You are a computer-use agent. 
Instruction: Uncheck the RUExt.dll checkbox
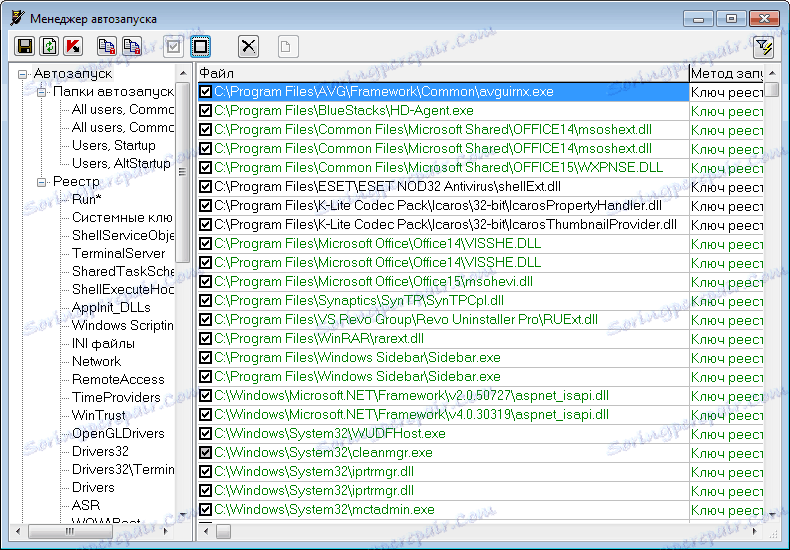point(205,320)
